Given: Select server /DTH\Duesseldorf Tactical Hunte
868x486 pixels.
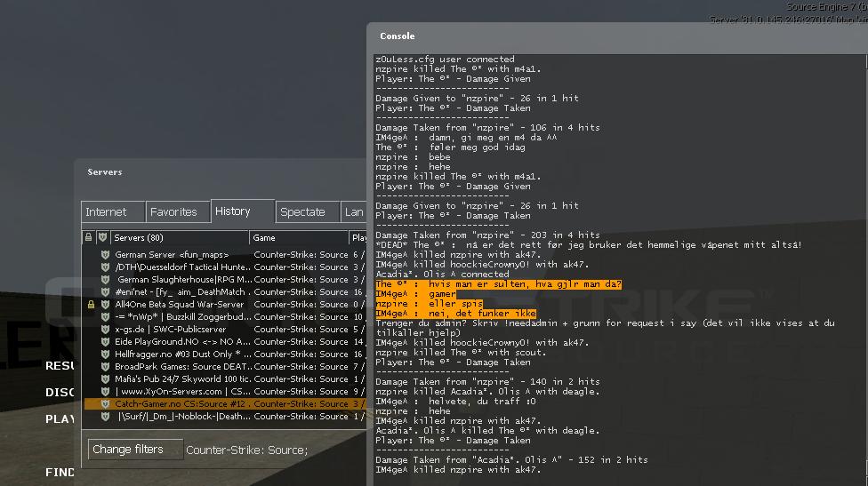Looking at the screenshot, I should click(224, 267).
